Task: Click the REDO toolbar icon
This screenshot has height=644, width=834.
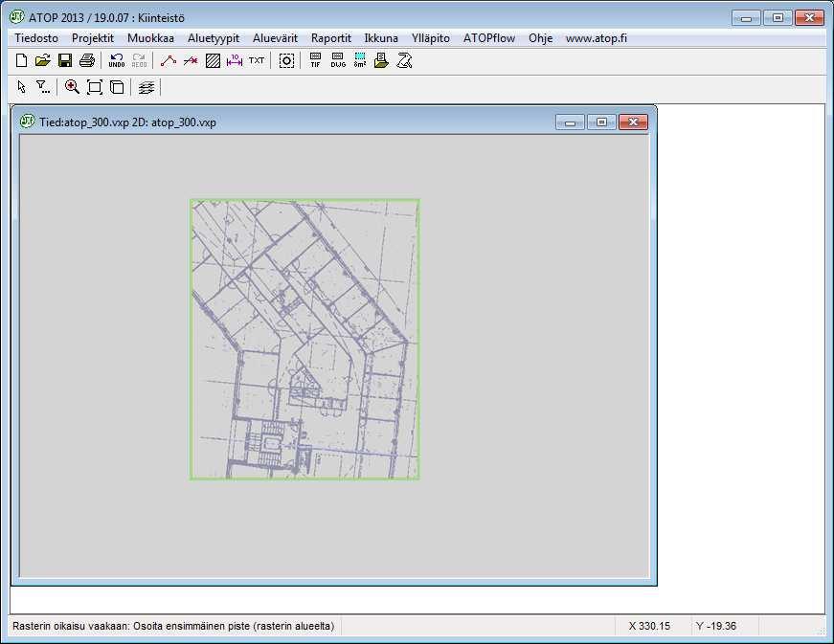Action: tap(139, 60)
